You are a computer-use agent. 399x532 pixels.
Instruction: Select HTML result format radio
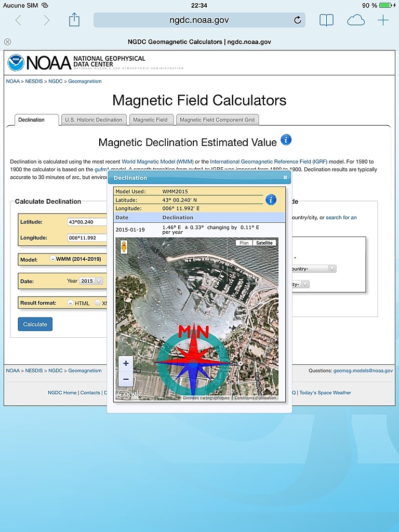tap(70, 303)
